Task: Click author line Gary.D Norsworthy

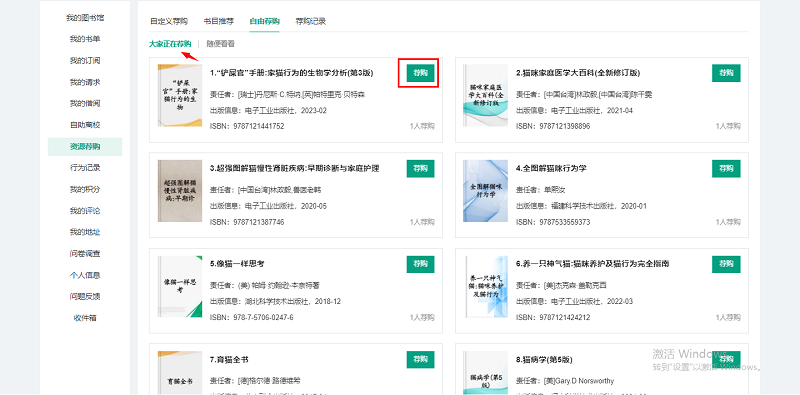Action: [x=565, y=381]
